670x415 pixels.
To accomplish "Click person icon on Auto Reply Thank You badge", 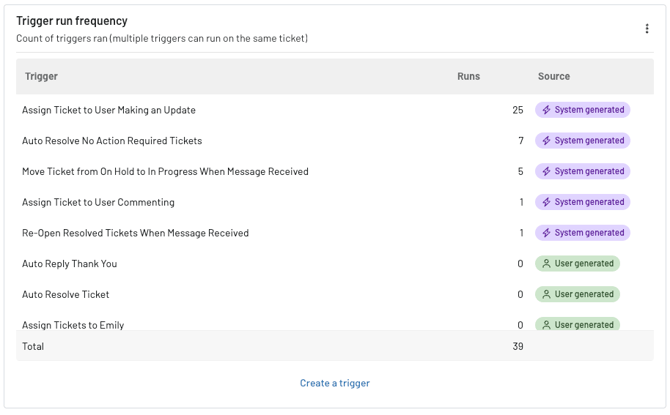I will pos(546,264).
